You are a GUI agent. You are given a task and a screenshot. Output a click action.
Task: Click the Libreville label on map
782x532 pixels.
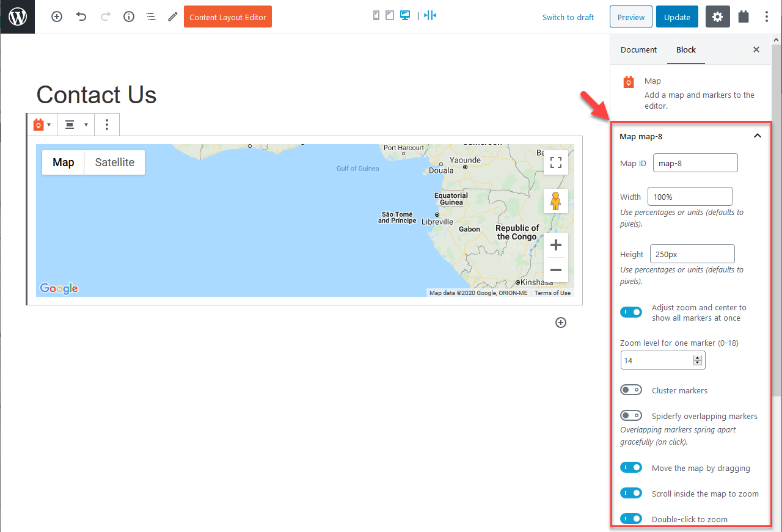[437, 222]
